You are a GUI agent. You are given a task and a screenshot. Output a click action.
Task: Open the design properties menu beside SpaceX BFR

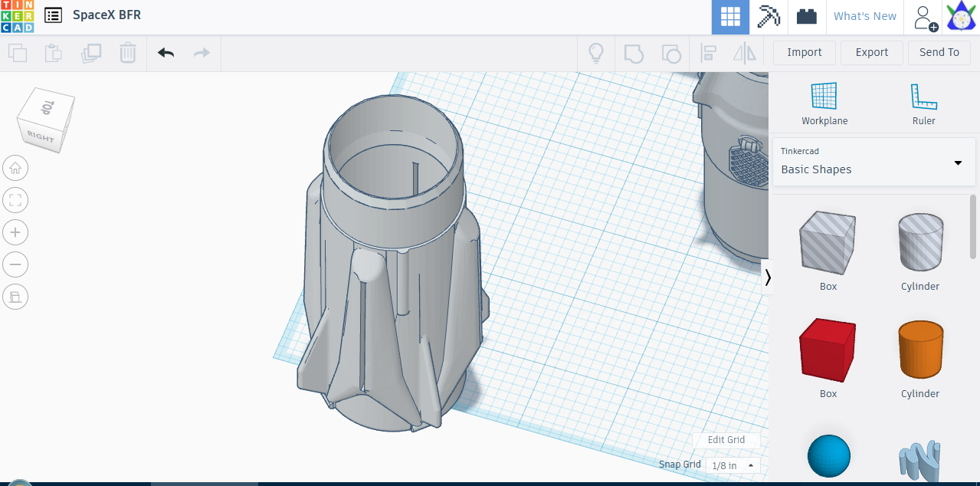click(52, 15)
